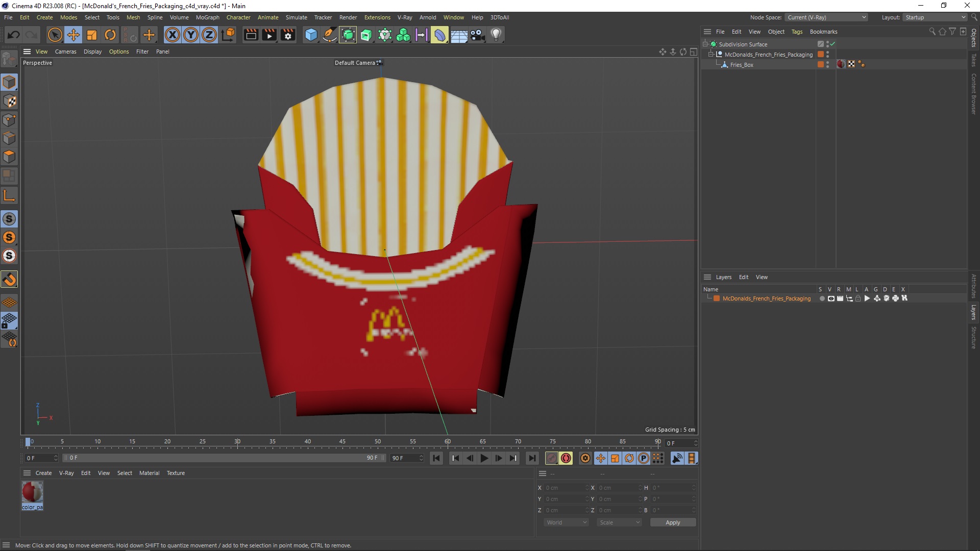Open the Scale mode dropdown
Viewport: 980px width, 551px height.
[619, 522]
